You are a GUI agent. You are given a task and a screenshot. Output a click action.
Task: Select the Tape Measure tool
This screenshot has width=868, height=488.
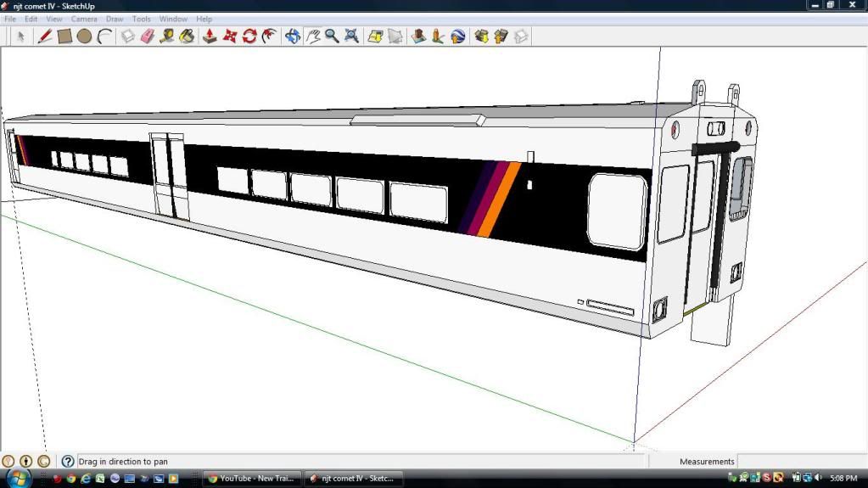point(167,36)
